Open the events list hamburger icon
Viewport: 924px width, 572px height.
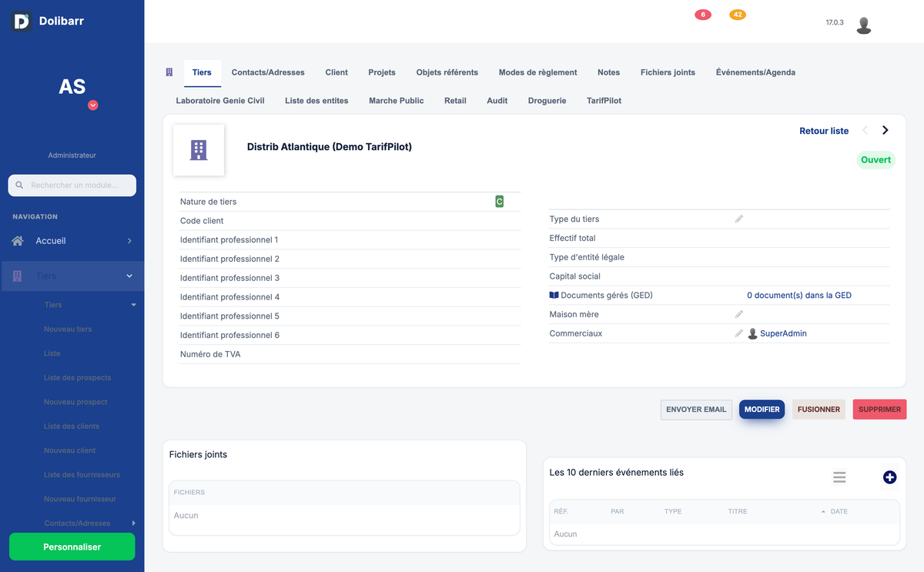(x=839, y=477)
